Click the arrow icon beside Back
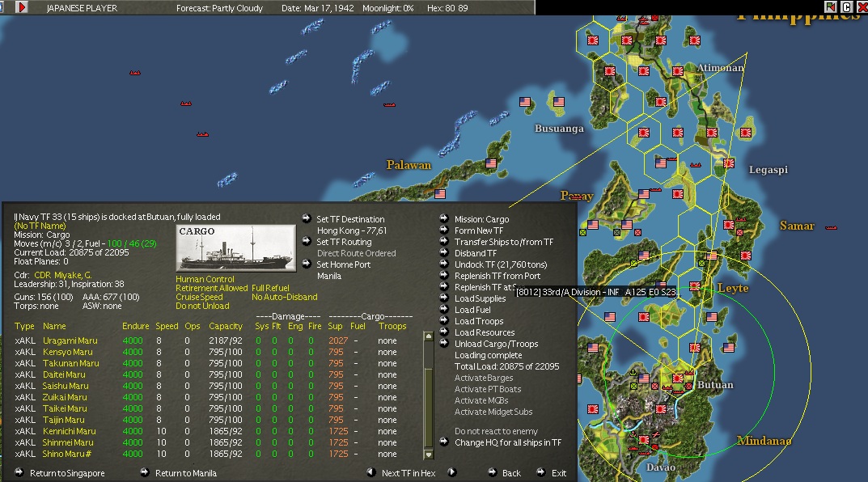Viewport: 868px width, 482px height. tap(492, 472)
